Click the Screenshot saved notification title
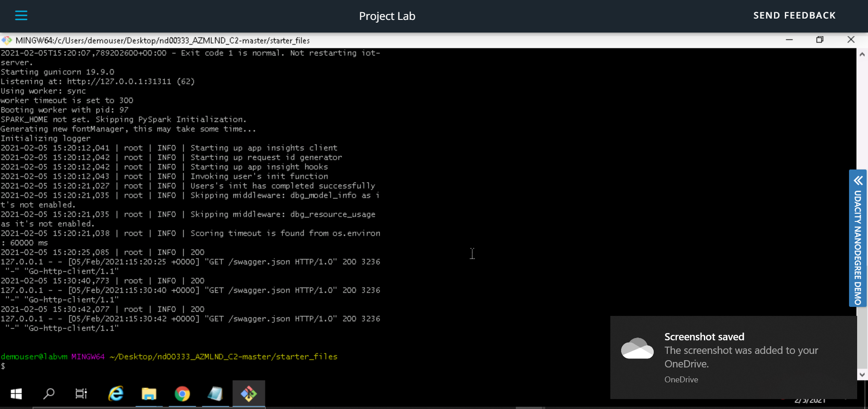This screenshot has width=868, height=409. tap(704, 337)
